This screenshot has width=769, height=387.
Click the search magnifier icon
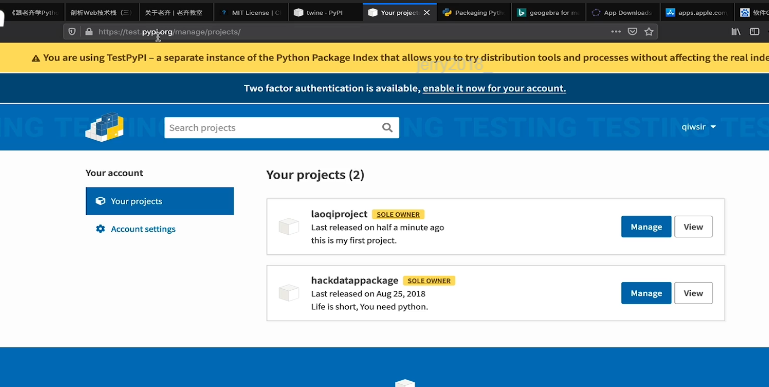(x=387, y=128)
